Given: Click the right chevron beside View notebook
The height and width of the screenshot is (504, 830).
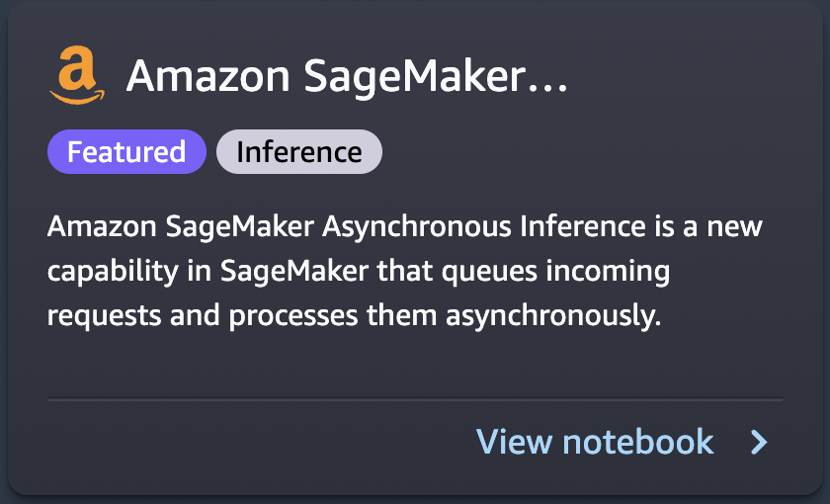Looking at the screenshot, I should coord(759,442).
